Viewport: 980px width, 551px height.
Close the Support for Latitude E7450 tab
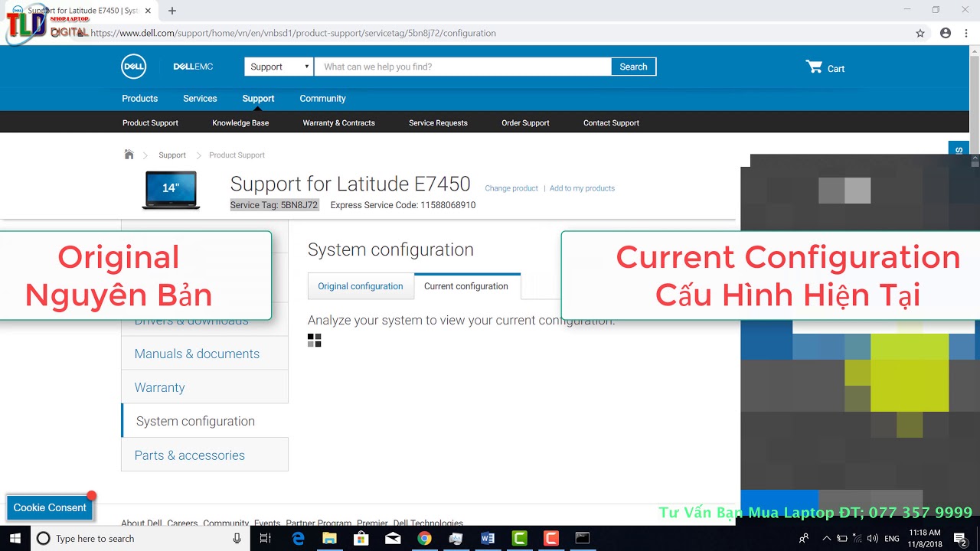coord(148,11)
